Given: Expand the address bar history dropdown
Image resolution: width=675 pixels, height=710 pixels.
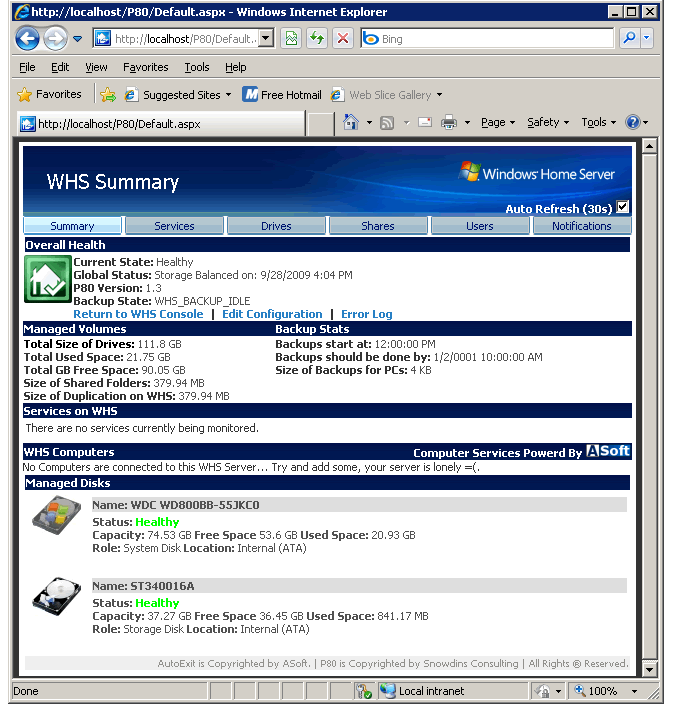Looking at the screenshot, I should [266, 39].
